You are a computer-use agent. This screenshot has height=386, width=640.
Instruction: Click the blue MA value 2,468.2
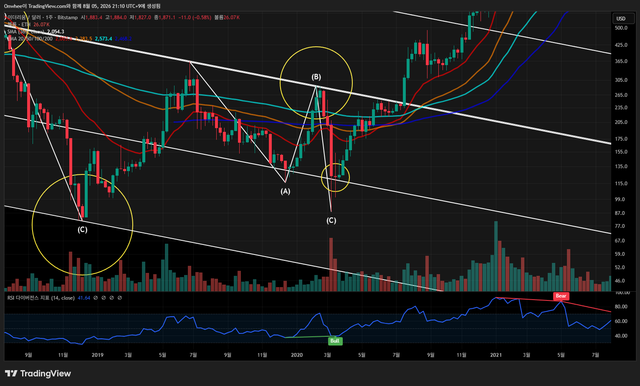pyautogui.click(x=123, y=38)
